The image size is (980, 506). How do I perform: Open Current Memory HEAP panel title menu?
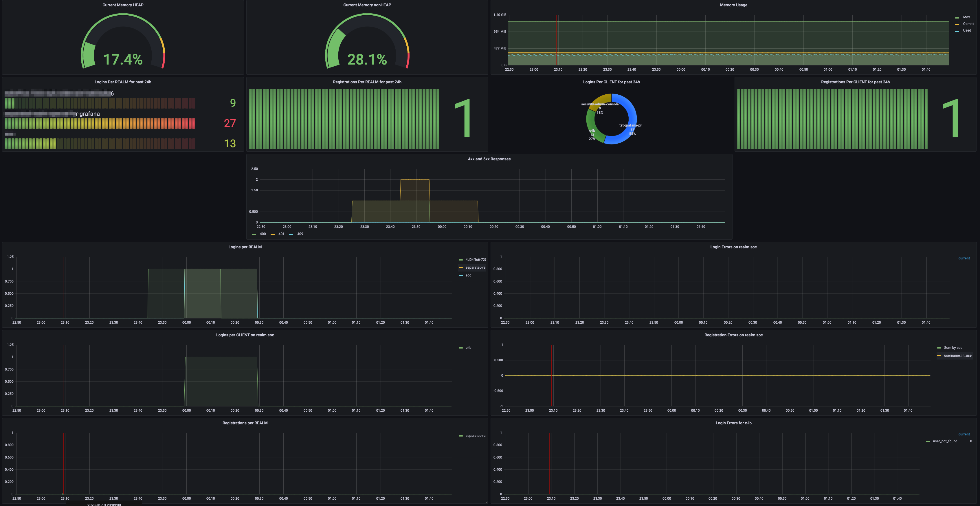tap(122, 5)
